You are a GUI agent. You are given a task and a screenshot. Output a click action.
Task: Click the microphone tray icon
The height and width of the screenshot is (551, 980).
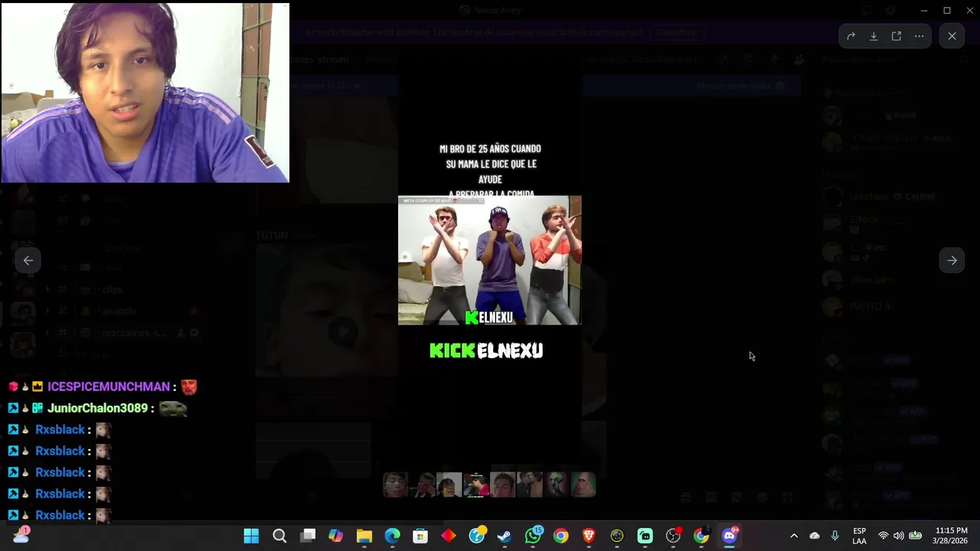835,536
